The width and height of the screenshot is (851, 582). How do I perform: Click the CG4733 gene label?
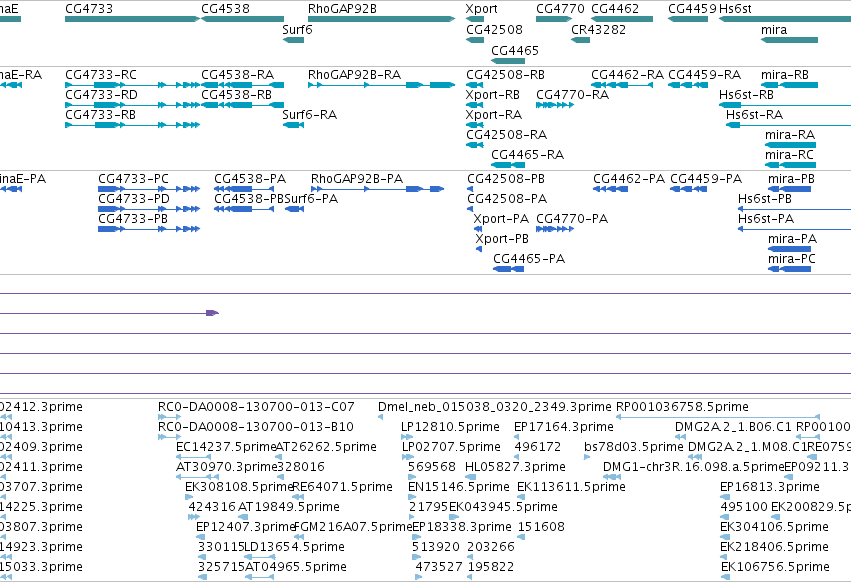89,9
